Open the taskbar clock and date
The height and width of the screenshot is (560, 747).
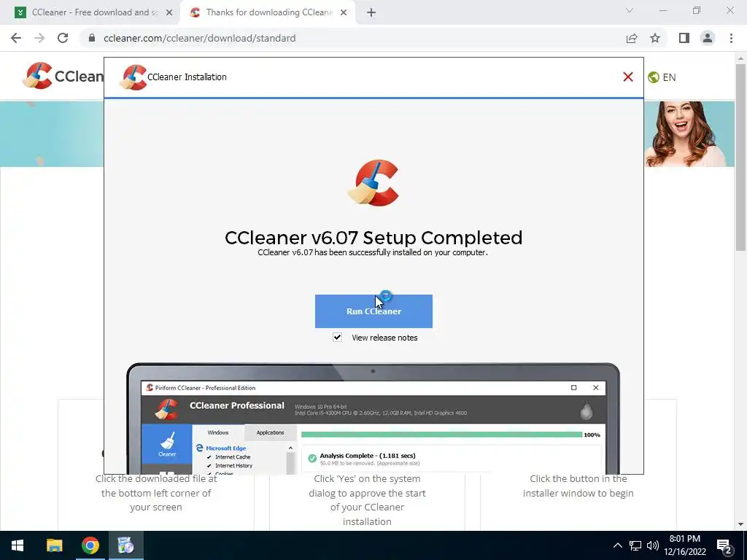pos(684,545)
